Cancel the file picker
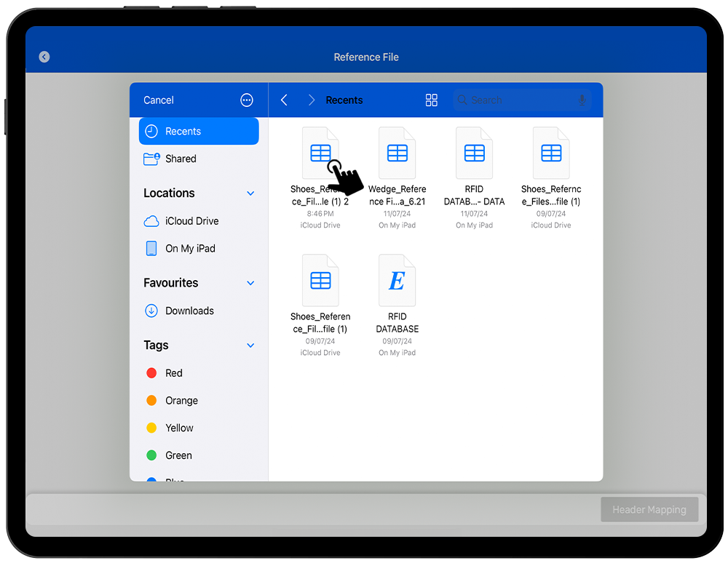 [159, 100]
